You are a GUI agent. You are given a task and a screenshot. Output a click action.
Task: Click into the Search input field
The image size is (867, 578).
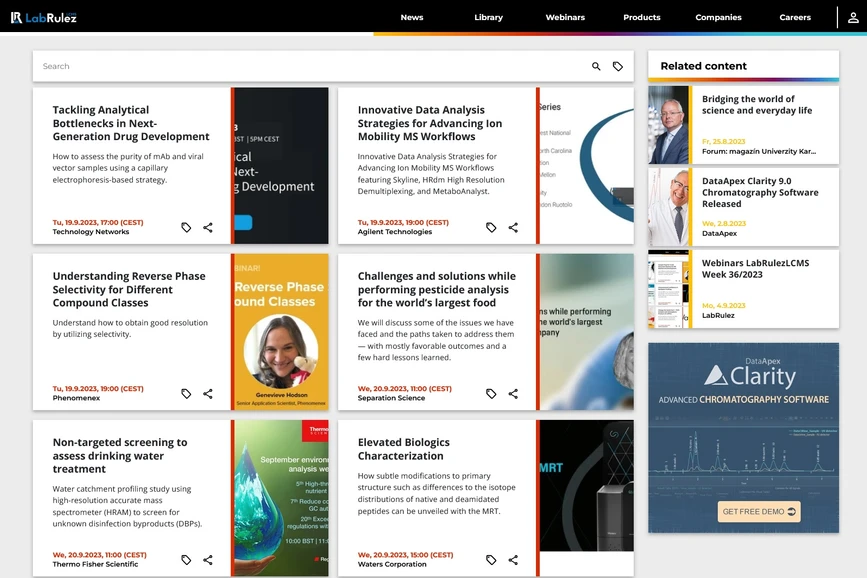coord(310,66)
